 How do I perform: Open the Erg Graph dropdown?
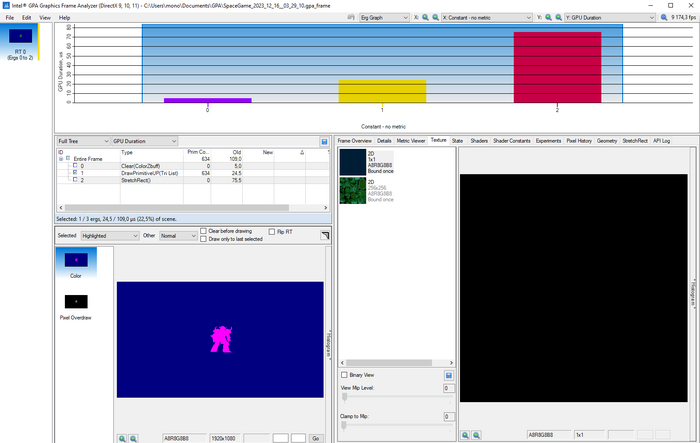click(384, 18)
